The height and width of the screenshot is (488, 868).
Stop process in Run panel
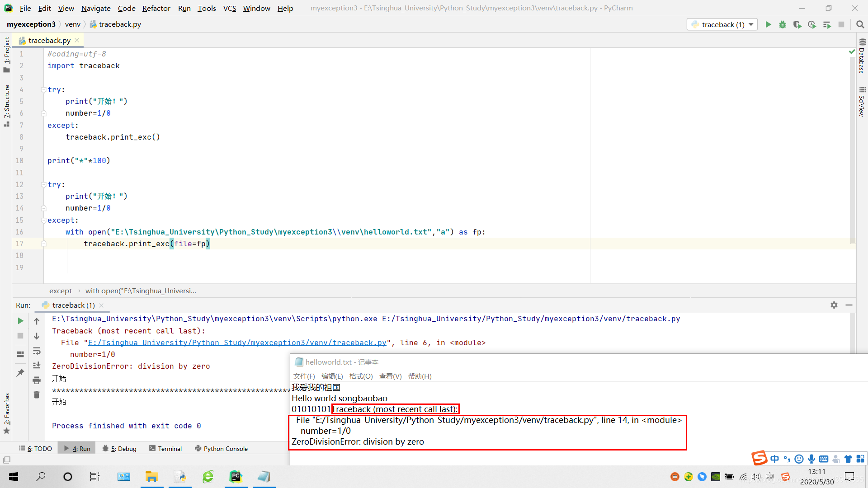click(20, 336)
